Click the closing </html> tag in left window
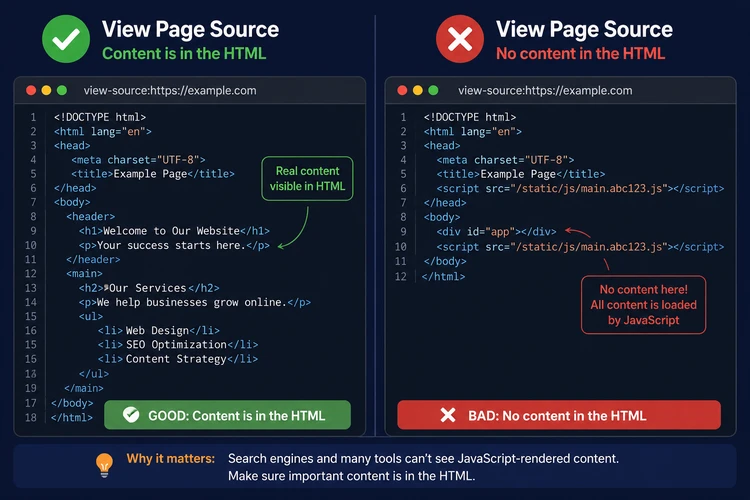The height and width of the screenshot is (500, 750). (x=72, y=417)
